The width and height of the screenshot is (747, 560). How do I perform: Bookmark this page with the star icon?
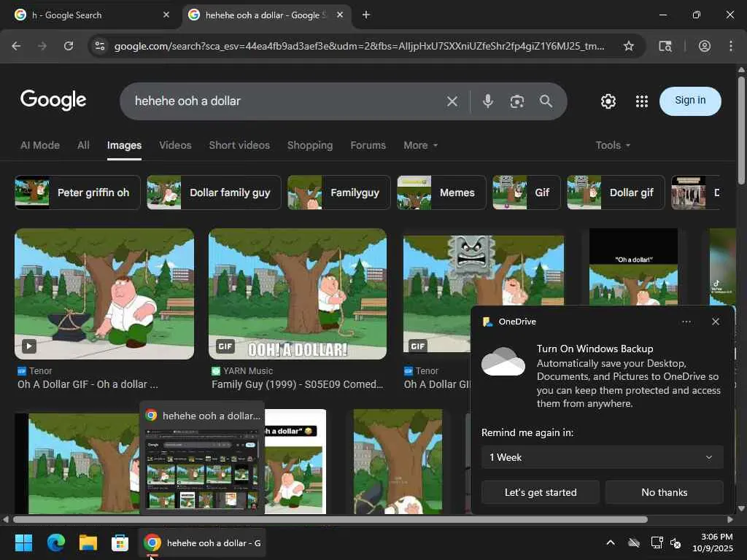tap(628, 46)
